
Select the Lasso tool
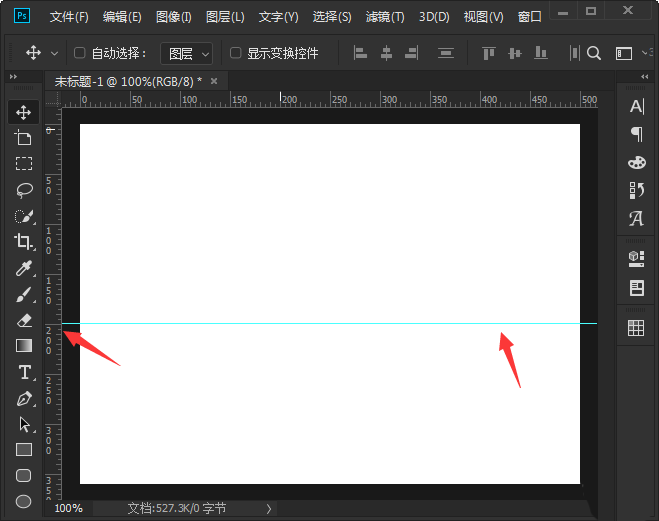tap(24, 190)
